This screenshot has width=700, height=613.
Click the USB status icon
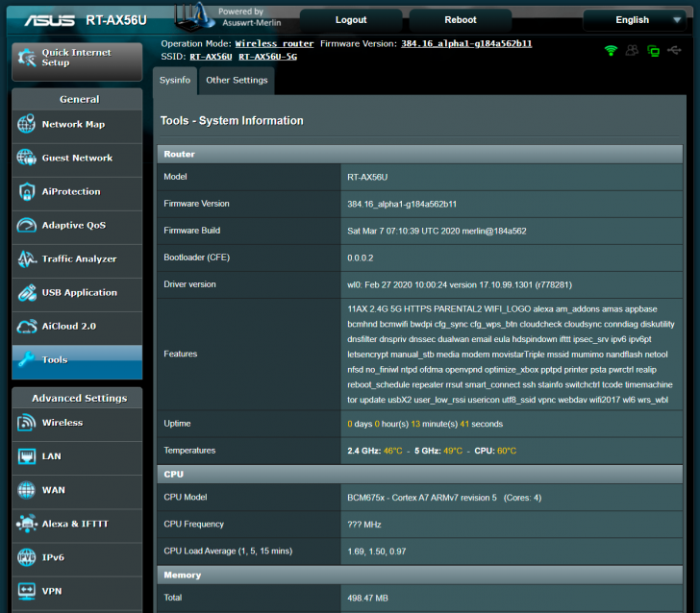(674, 50)
